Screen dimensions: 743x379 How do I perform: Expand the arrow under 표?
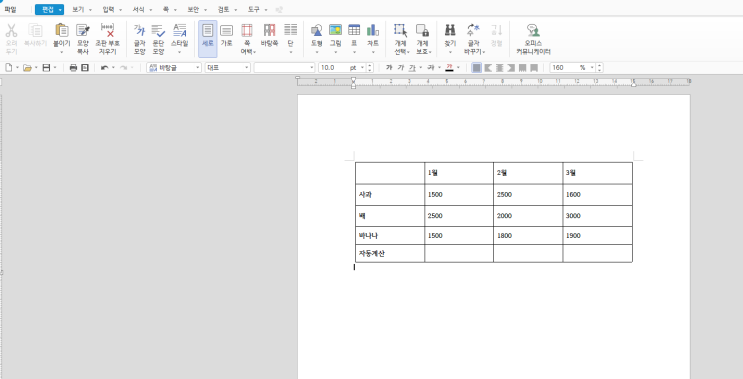[354, 52]
